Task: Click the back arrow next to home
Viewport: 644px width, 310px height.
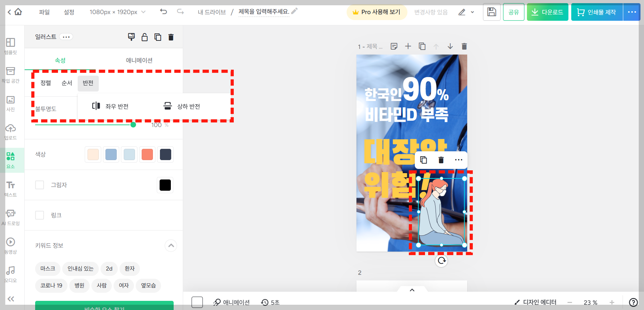Action: coord(9,12)
